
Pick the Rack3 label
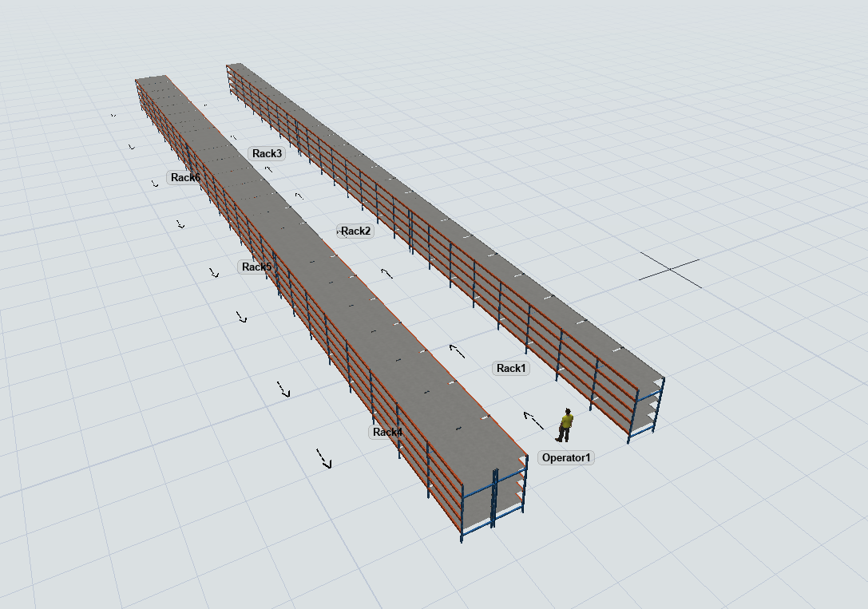267,153
